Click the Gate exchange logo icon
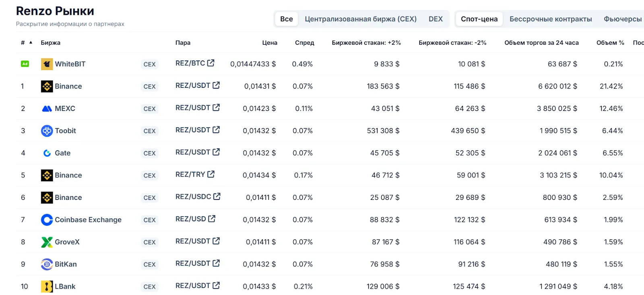 (x=47, y=153)
